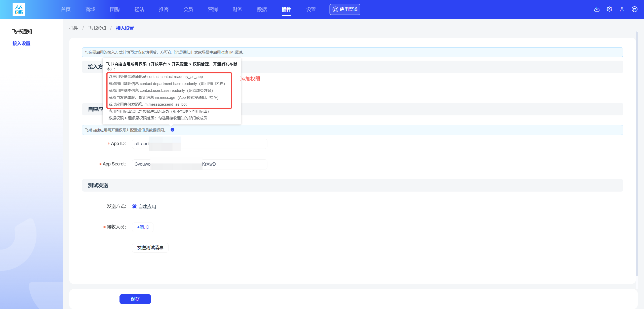Go to the 营销 tab

click(x=213, y=9)
